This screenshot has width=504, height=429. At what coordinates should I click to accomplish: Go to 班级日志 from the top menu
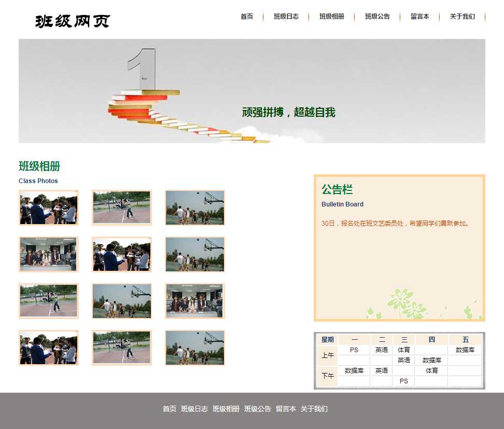286,17
